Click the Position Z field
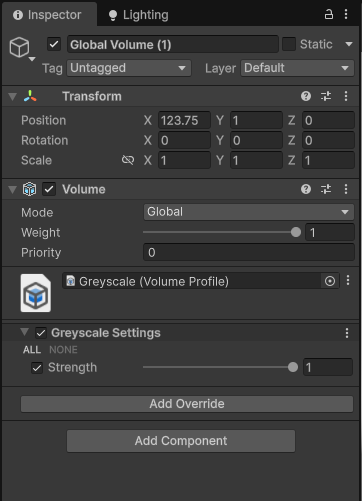Image resolution: width=362 pixels, height=501 pixels. point(328,120)
